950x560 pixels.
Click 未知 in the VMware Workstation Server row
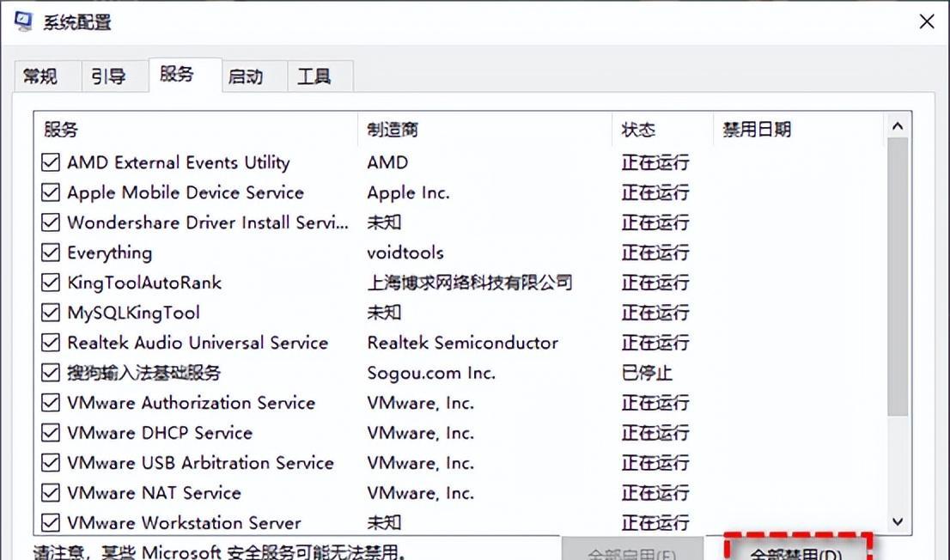pyautogui.click(x=384, y=522)
